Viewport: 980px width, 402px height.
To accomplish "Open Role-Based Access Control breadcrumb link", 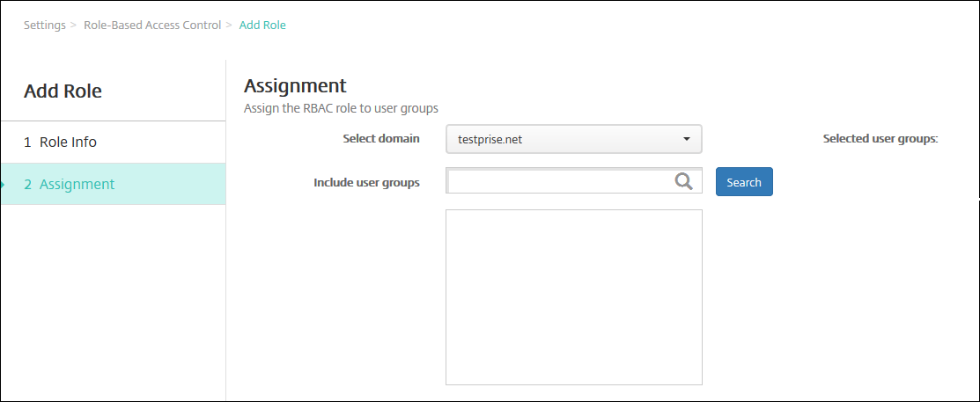I will 152,25.
